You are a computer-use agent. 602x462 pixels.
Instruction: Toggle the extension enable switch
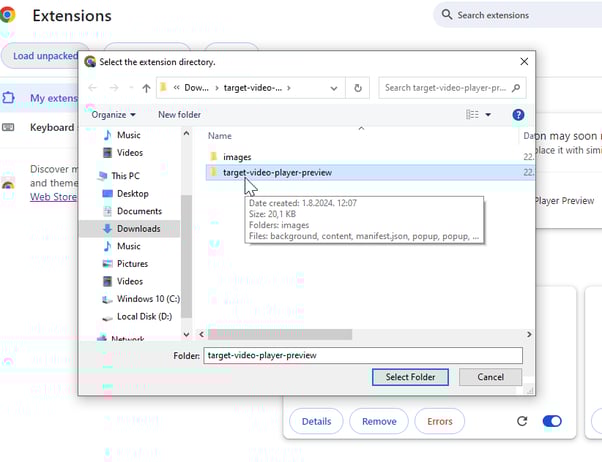coord(552,422)
